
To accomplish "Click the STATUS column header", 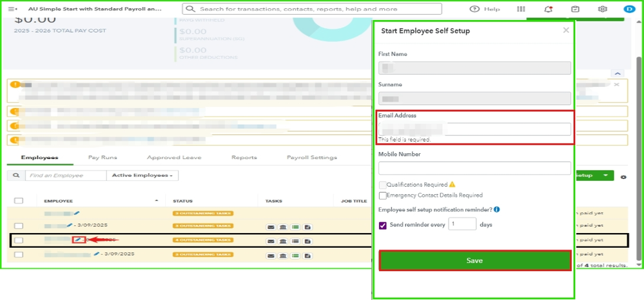I will [183, 201].
